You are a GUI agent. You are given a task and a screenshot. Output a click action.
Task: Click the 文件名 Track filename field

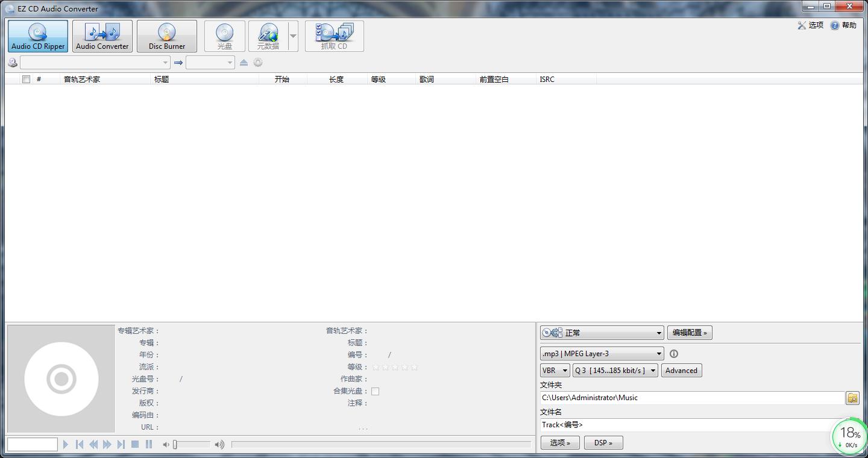[x=692, y=425]
